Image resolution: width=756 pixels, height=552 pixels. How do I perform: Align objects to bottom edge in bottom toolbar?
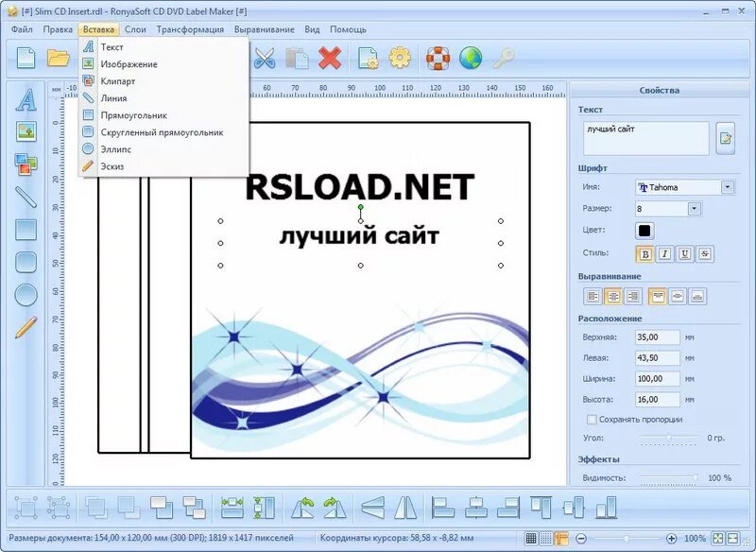pos(606,509)
